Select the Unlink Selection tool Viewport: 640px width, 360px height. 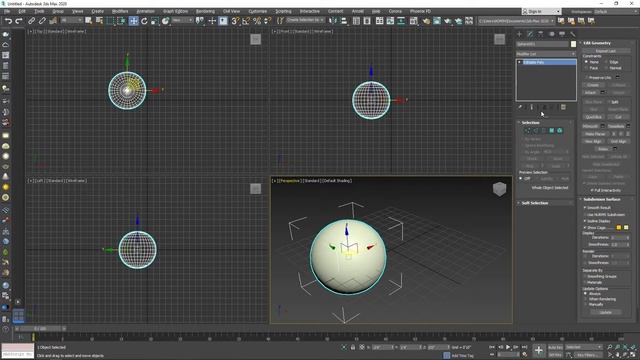42,21
